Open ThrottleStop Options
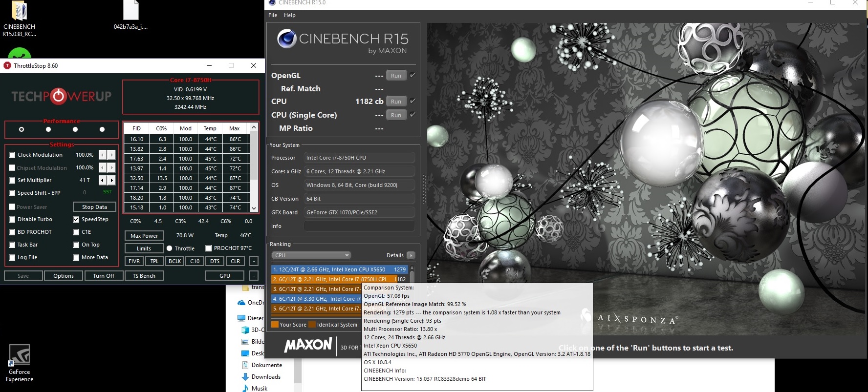Image resolution: width=868 pixels, height=392 pixels. pyautogui.click(x=64, y=276)
